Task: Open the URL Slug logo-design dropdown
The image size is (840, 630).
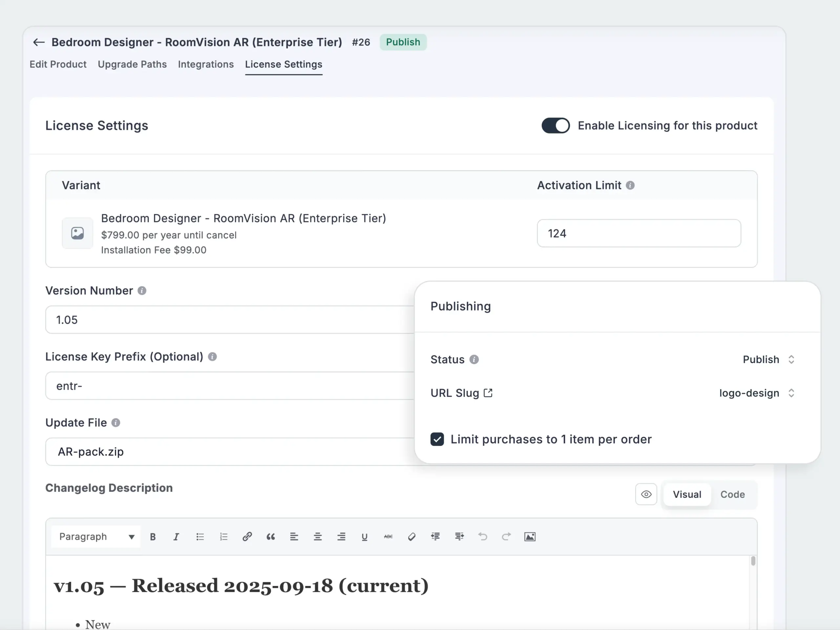Action: tap(757, 393)
